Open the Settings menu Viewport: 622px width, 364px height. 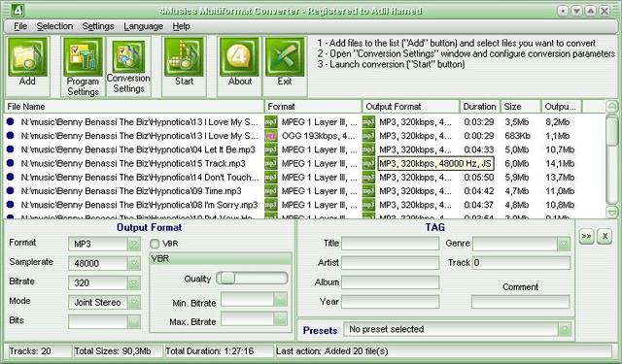[98, 26]
